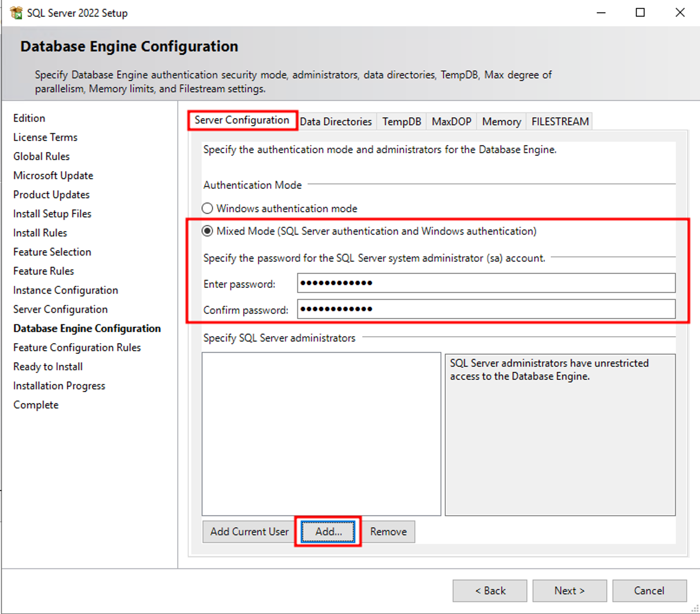Click the Enter password field
Image resolution: width=700 pixels, height=614 pixels.
pos(486,283)
